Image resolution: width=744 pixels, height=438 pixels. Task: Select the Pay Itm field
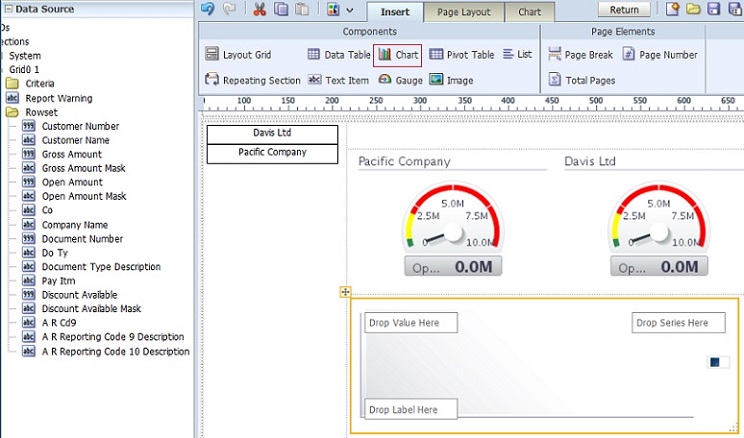pos(49,280)
